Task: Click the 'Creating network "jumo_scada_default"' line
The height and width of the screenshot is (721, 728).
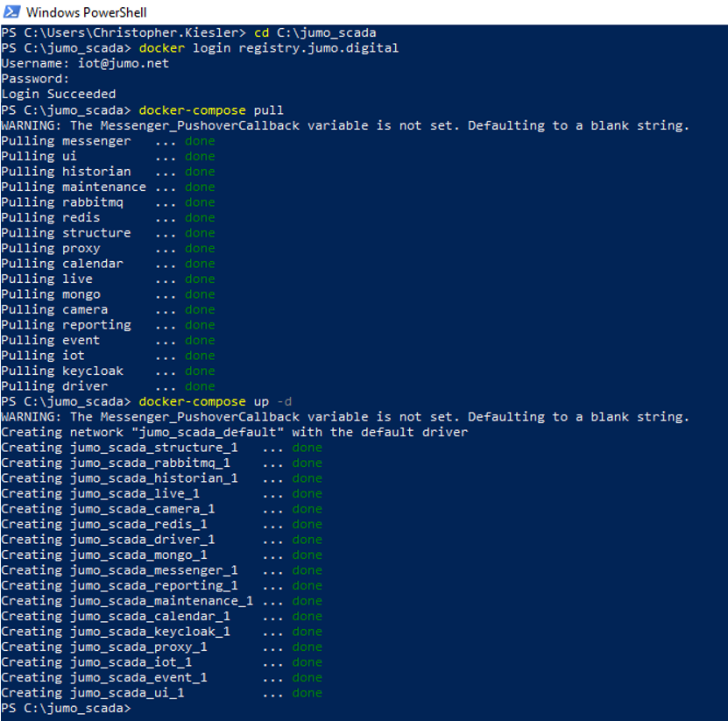Action: pos(235,432)
